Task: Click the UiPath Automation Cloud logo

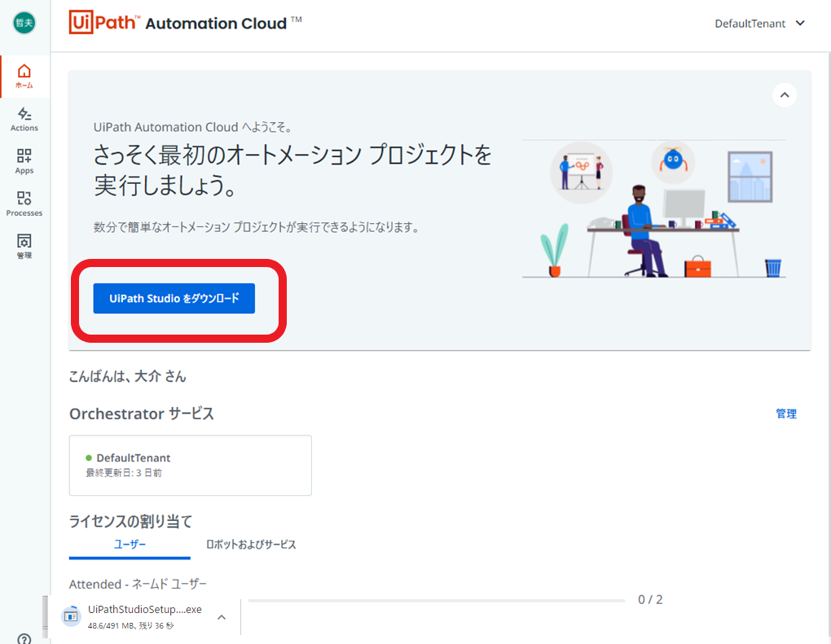Action: 185,22
